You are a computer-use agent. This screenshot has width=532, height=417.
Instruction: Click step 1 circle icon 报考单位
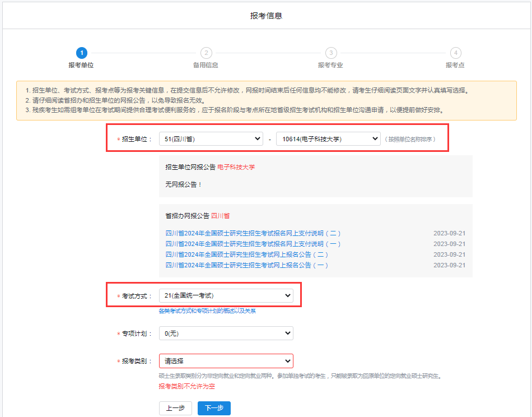tap(82, 53)
